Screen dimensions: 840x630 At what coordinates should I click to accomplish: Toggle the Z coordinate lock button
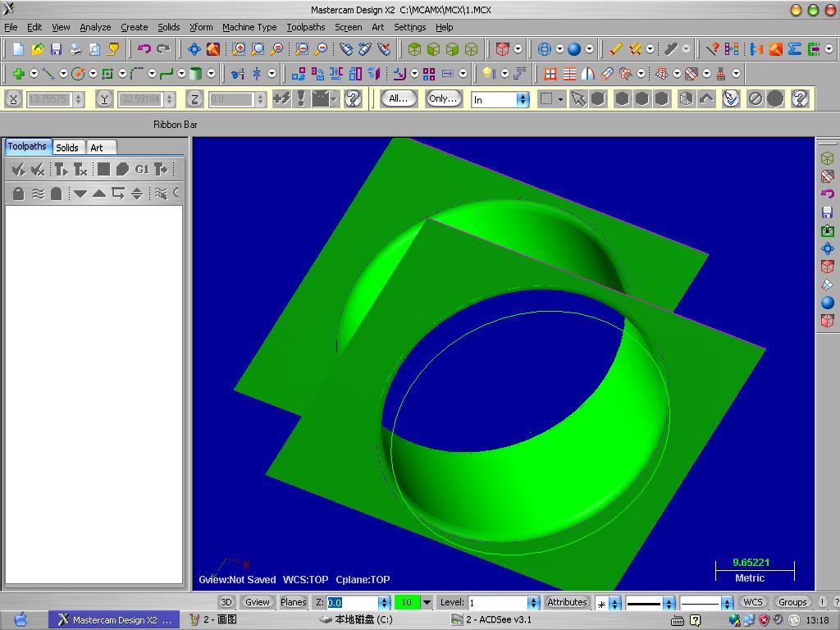(195, 99)
